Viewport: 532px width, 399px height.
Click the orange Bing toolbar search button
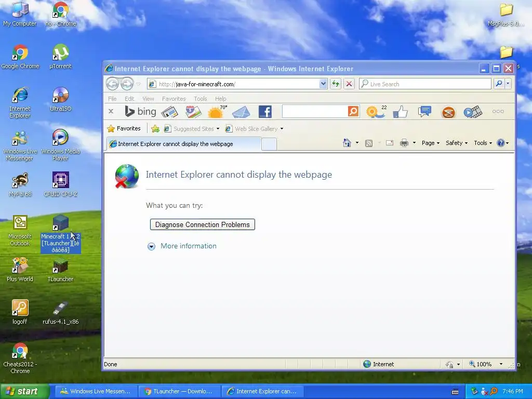point(353,111)
